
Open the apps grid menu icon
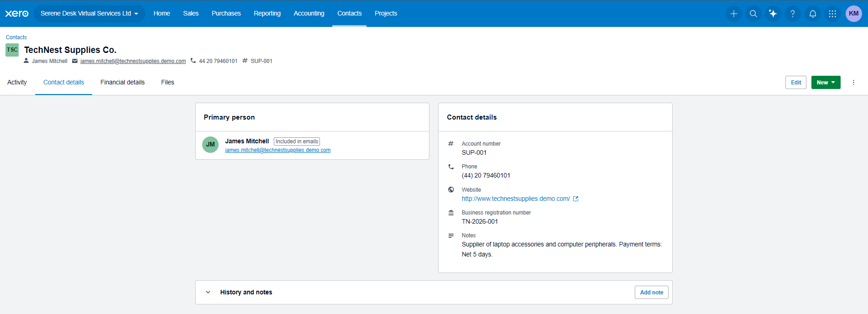[x=832, y=14]
